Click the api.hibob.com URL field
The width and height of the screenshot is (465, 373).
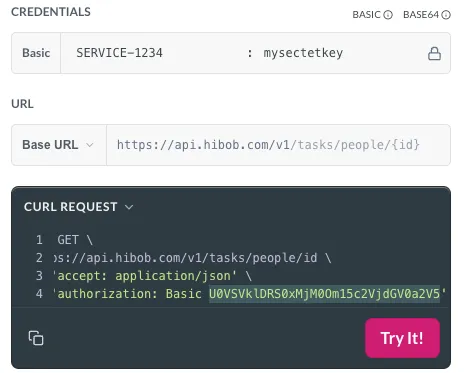[x=278, y=145]
